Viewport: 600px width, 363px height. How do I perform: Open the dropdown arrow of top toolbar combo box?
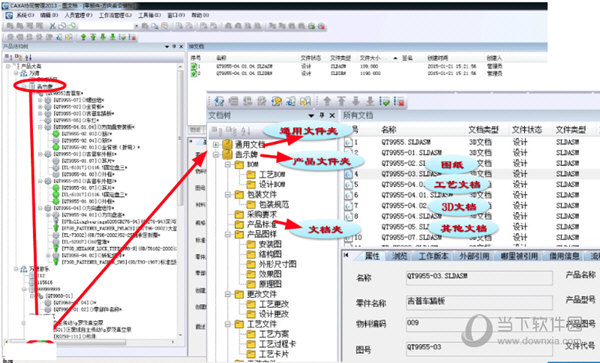tap(136, 26)
